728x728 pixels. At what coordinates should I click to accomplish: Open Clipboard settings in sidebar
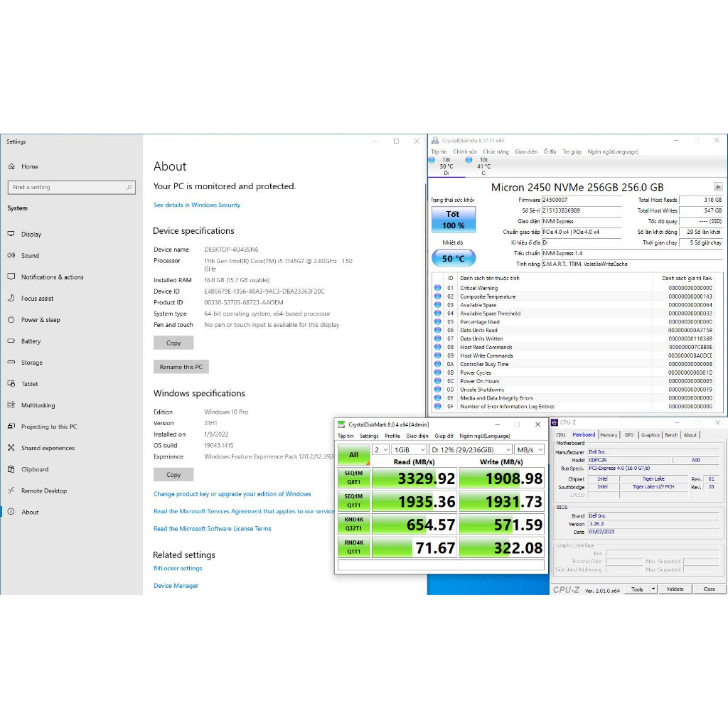(x=34, y=469)
